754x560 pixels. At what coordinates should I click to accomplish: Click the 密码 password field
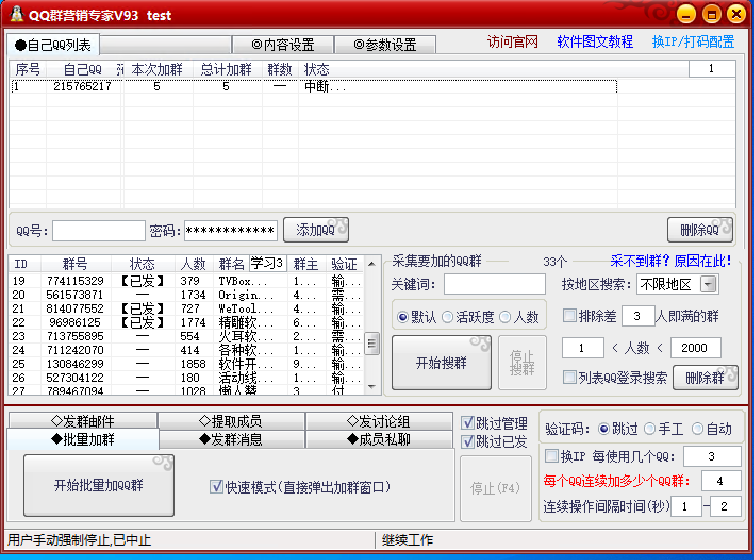click(x=231, y=231)
